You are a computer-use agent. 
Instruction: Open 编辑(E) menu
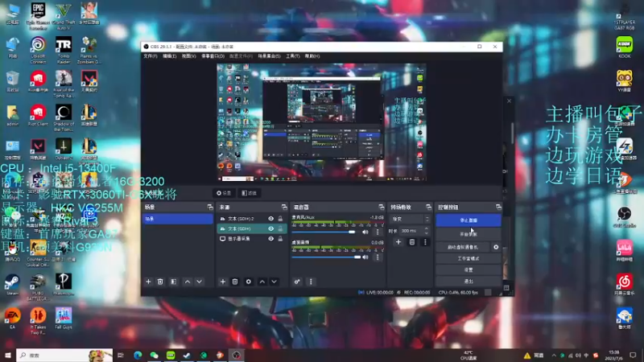coord(169,56)
